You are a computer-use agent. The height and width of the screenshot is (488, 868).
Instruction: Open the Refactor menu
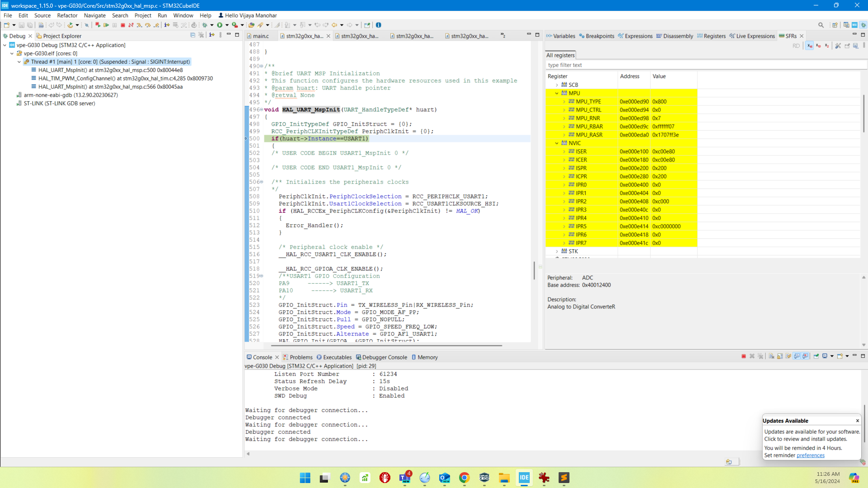coord(67,15)
